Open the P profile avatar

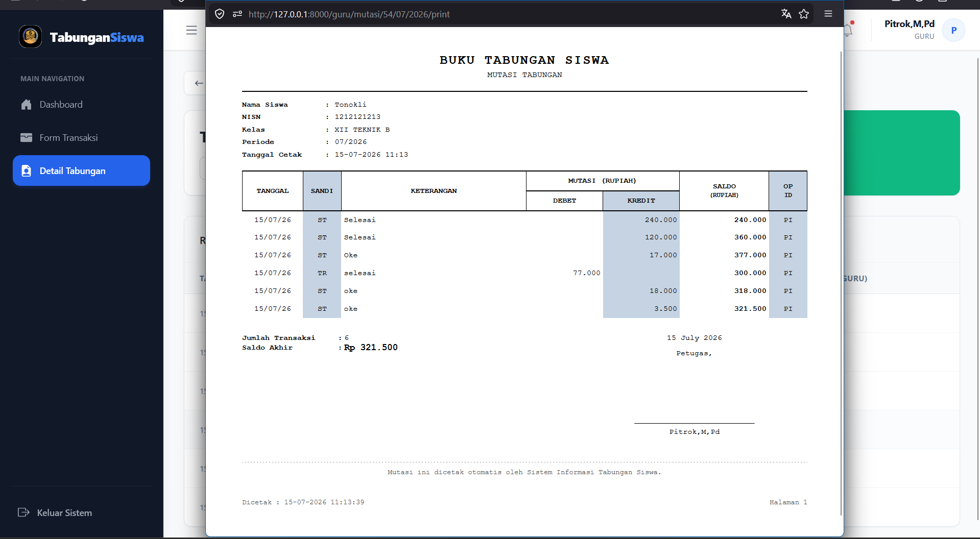pyautogui.click(x=953, y=30)
